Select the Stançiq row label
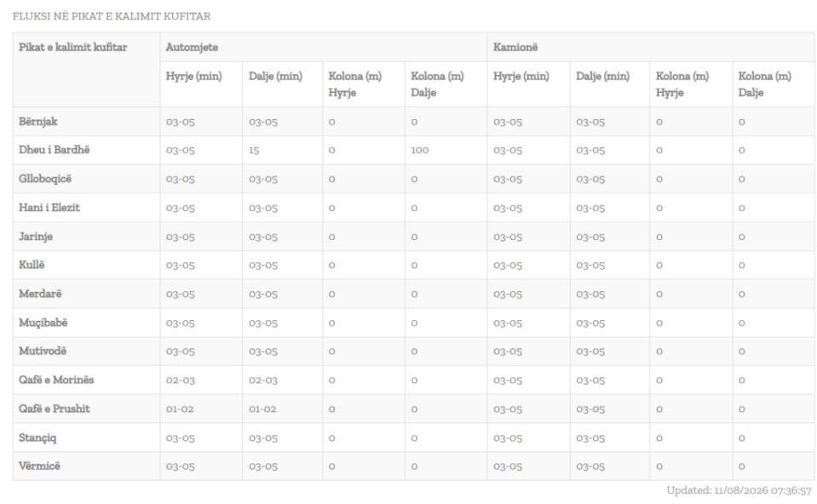The height and width of the screenshot is (504, 817). click(x=37, y=438)
